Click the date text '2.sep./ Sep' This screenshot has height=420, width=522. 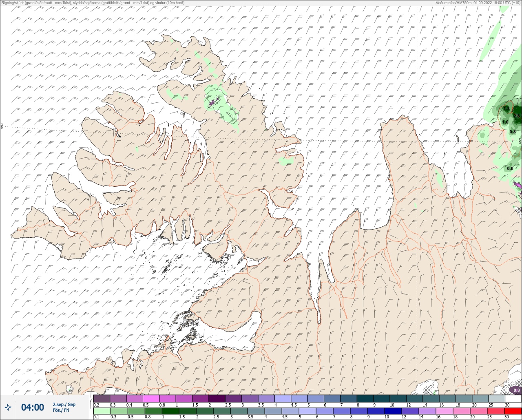[x=64, y=405]
